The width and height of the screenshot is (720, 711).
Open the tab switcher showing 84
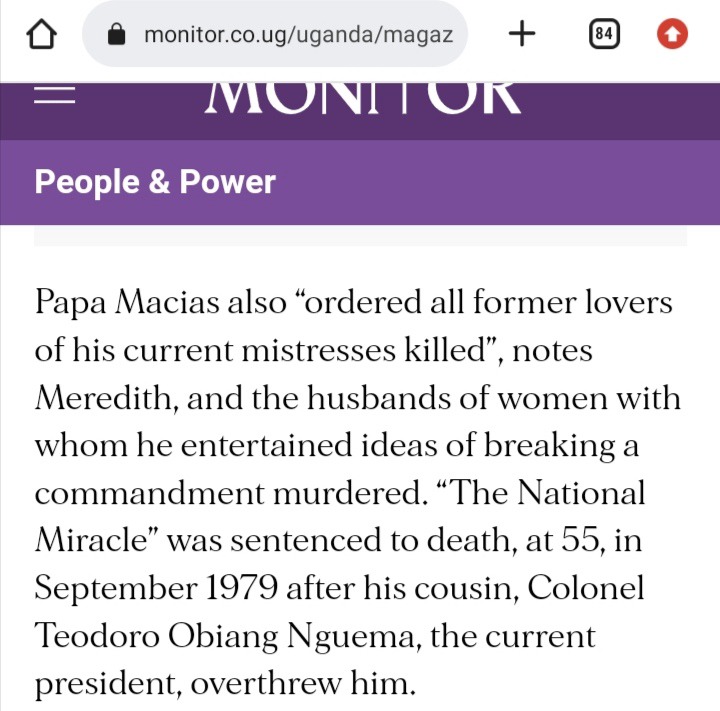click(x=603, y=35)
